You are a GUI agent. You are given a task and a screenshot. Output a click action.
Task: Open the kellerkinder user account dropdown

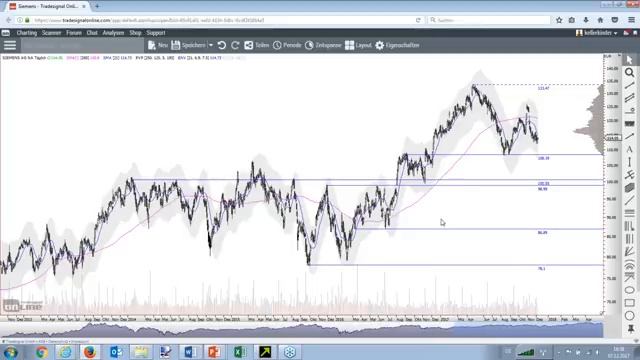pos(596,33)
